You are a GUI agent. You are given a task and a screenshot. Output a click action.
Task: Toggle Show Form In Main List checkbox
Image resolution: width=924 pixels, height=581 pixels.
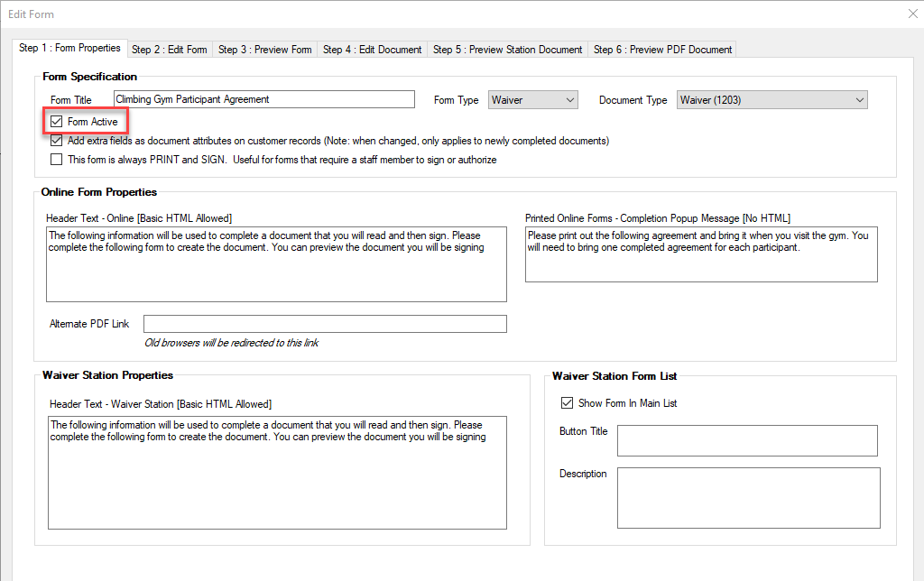coord(567,403)
